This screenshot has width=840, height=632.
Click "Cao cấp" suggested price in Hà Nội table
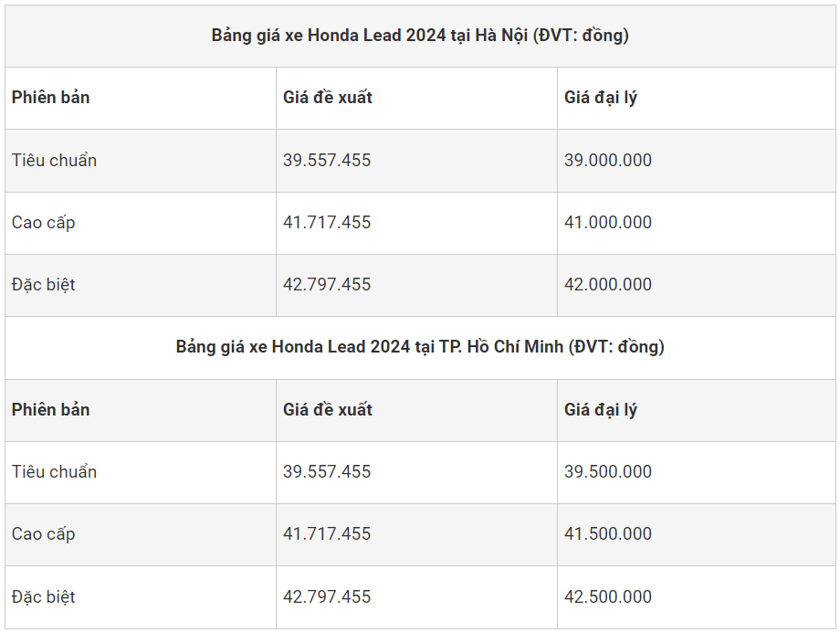[x=327, y=222]
